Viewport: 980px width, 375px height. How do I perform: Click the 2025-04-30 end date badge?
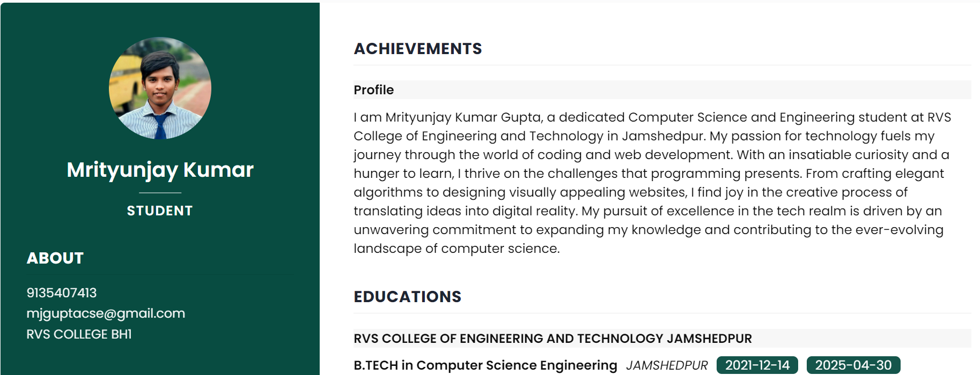853,365
